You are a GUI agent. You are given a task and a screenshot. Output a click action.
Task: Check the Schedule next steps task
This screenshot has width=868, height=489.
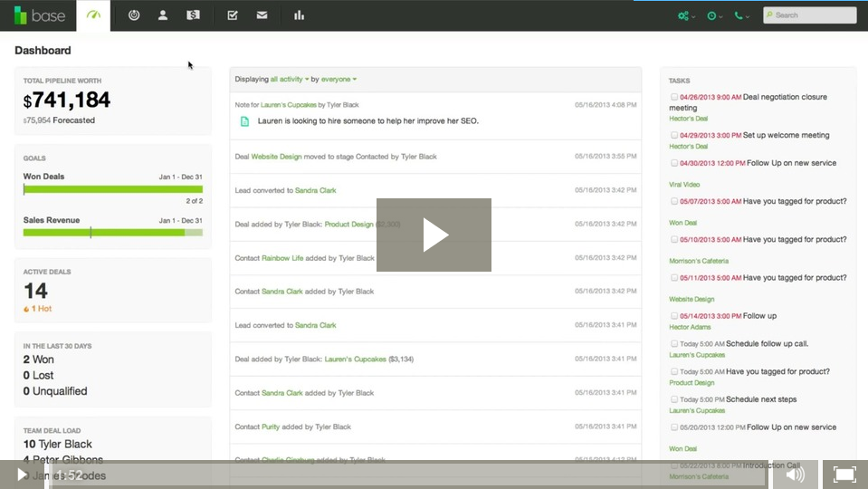[673, 399]
